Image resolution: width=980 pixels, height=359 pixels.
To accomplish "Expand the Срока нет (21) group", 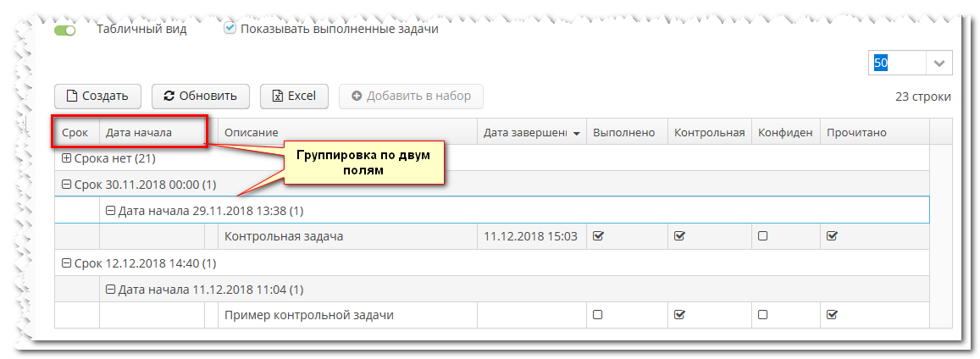I will coord(67,158).
